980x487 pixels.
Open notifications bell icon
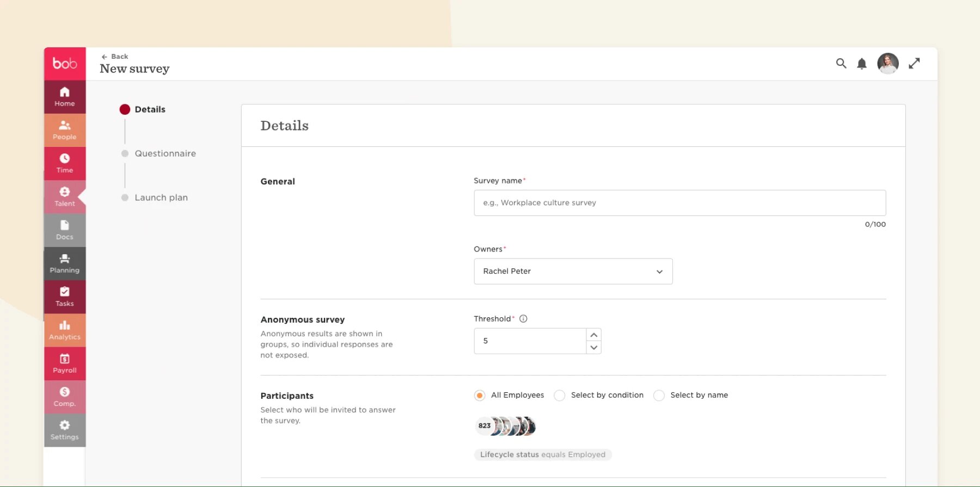click(861, 64)
